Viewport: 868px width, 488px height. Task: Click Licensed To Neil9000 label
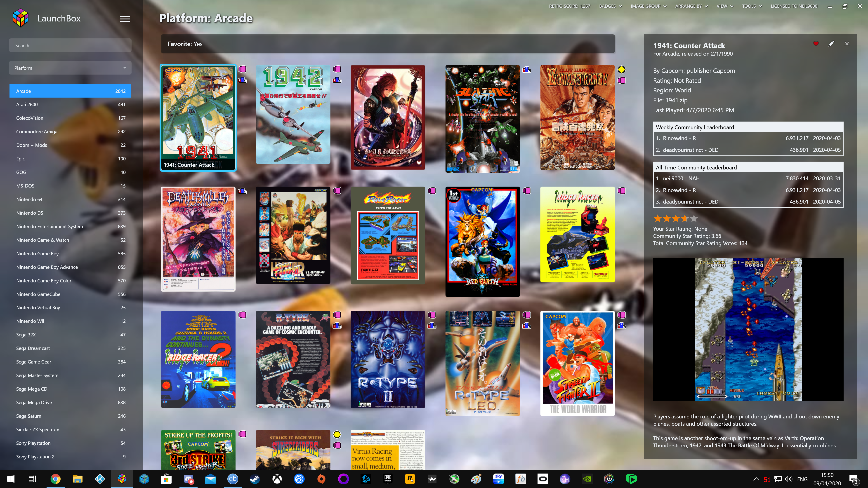point(794,6)
